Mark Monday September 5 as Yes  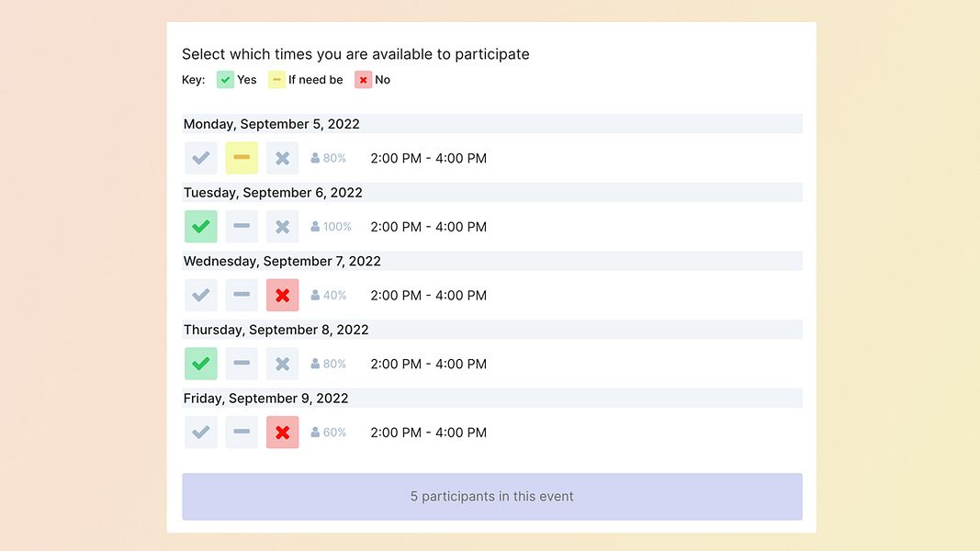(x=201, y=158)
